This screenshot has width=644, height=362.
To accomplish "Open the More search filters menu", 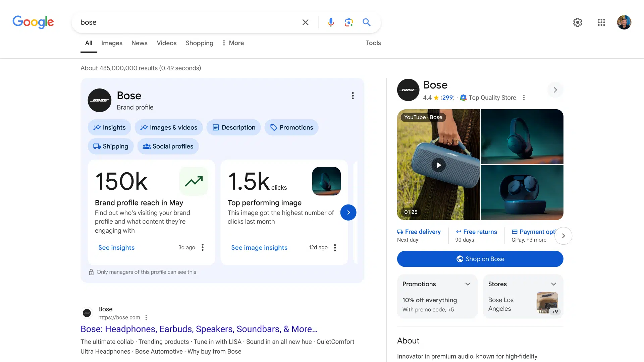I will [233, 43].
